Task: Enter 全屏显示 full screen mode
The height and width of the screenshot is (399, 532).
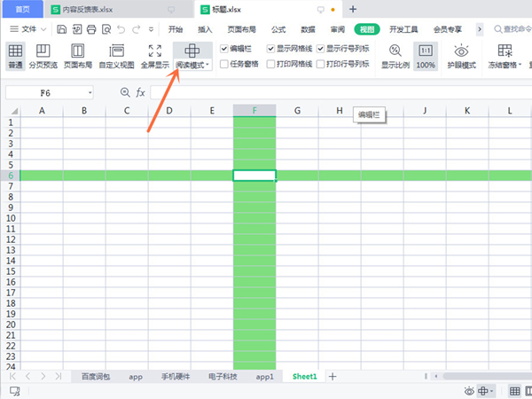Action: pyautogui.click(x=154, y=56)
